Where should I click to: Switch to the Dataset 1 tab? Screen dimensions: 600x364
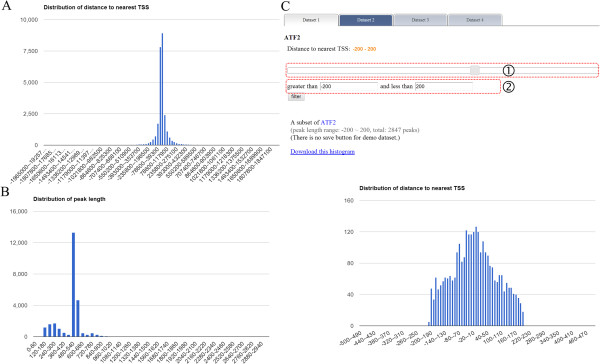tap(311, 20)
